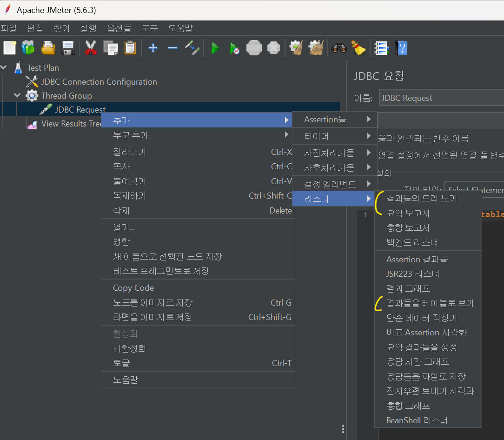This screenshot has width=504, height=440.
Task: Choose 잘라내기 from context menu
Action: [198, 152]
